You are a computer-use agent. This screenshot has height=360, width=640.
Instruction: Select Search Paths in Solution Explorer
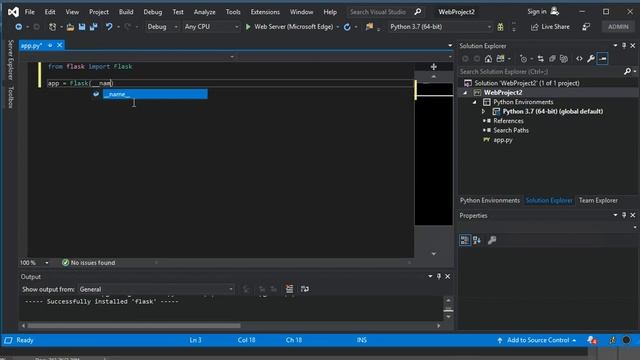(x=511, y=130)
